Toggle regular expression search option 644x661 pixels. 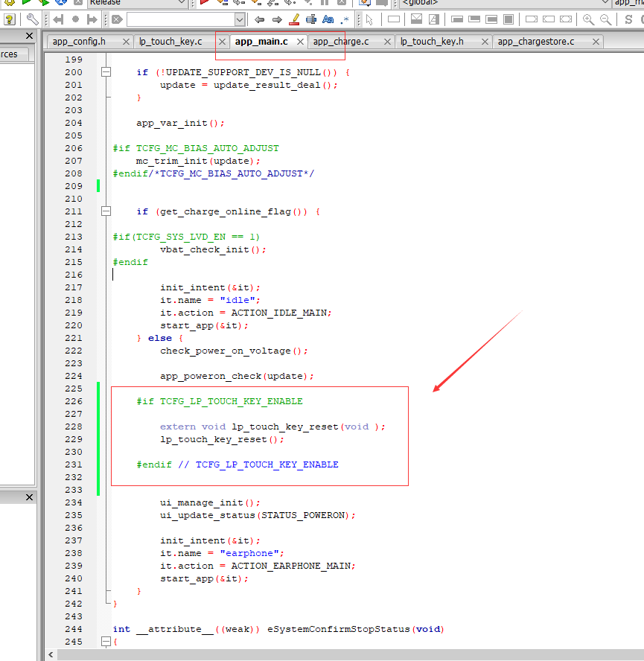[x=345, y=19]
